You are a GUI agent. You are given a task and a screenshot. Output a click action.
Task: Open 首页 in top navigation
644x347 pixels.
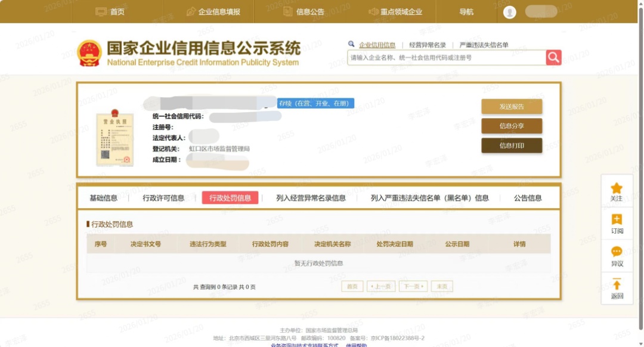coord(110,12)
